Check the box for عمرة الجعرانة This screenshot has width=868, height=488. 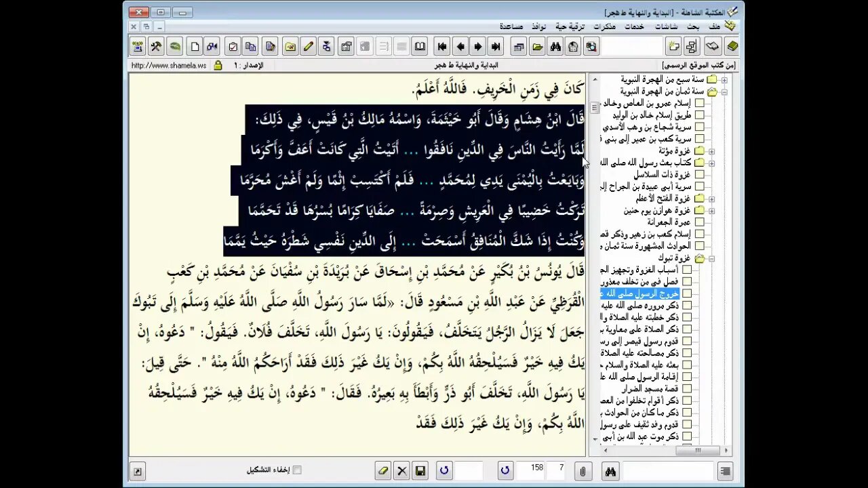[x=699, y=222]
